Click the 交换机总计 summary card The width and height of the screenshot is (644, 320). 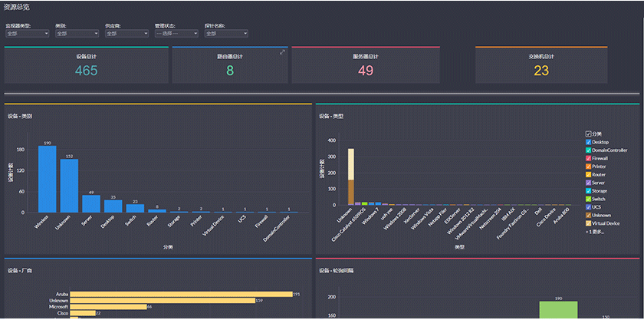[x=541, y=65]
